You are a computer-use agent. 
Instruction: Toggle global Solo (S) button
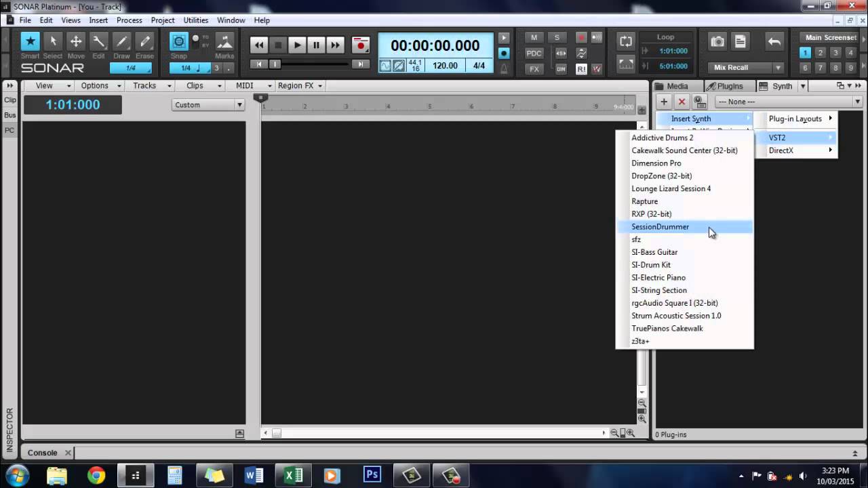pyautogui.click(x=557, y=37)
